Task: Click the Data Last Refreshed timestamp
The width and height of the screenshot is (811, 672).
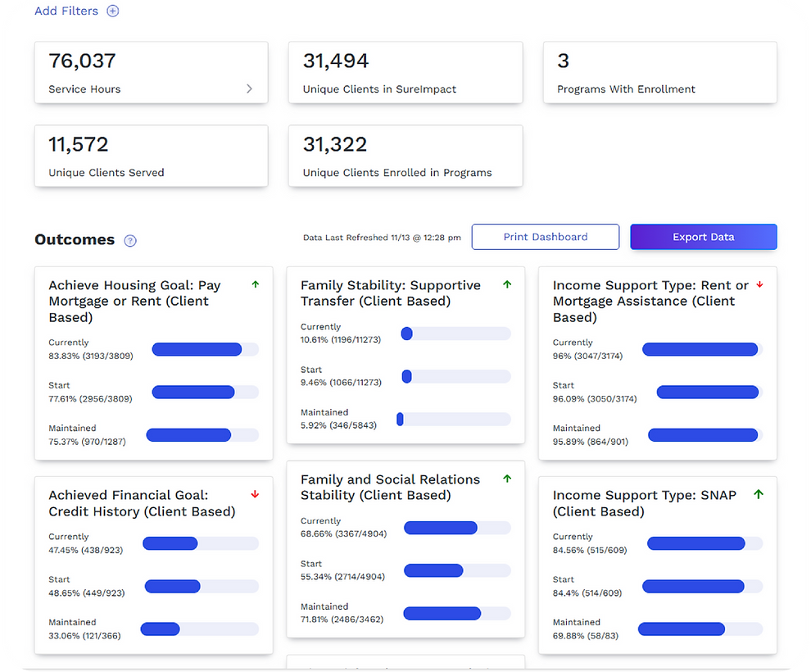Action: (x=382, y=237)
